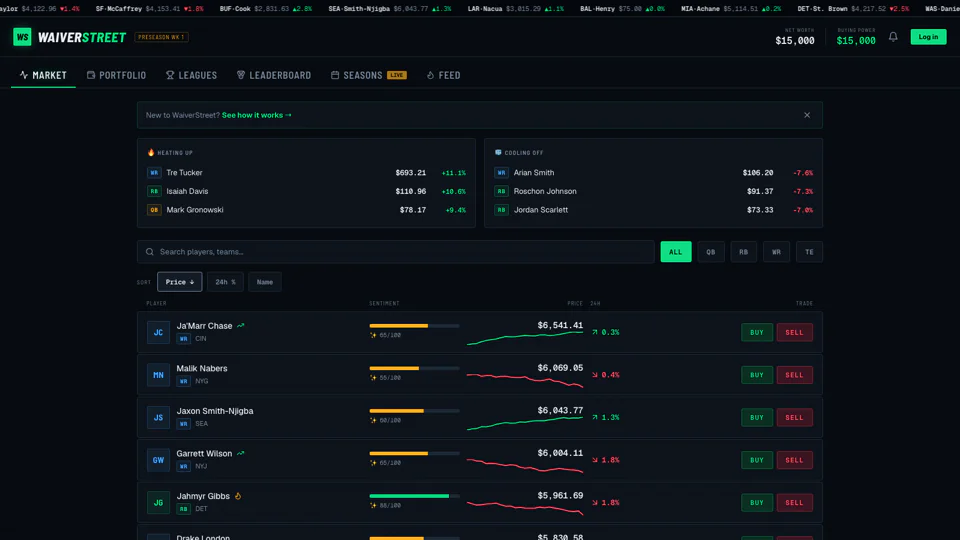Click Malik Nabers sentiment bar
Viewport: 960px width, 540px height.
(x=414, y=368)
